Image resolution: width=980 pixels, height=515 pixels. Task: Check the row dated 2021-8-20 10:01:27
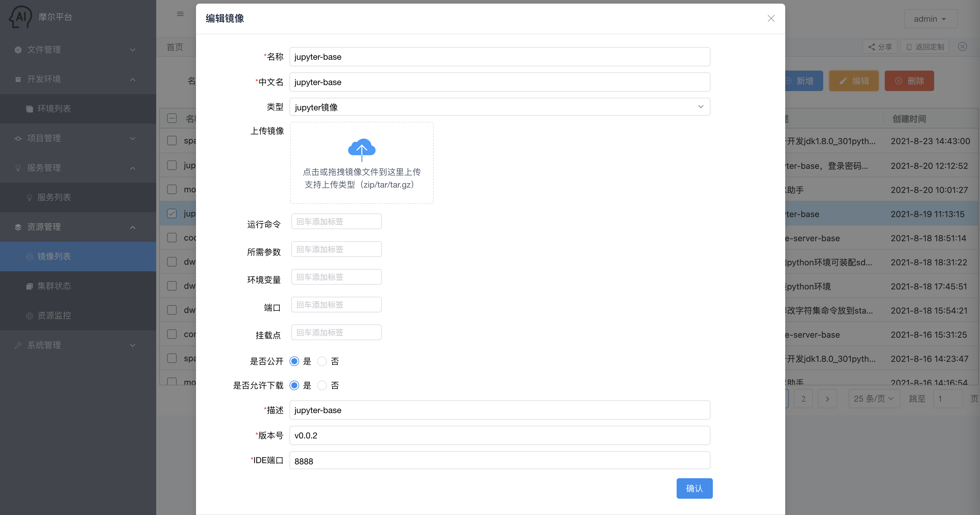click(172, 189)
